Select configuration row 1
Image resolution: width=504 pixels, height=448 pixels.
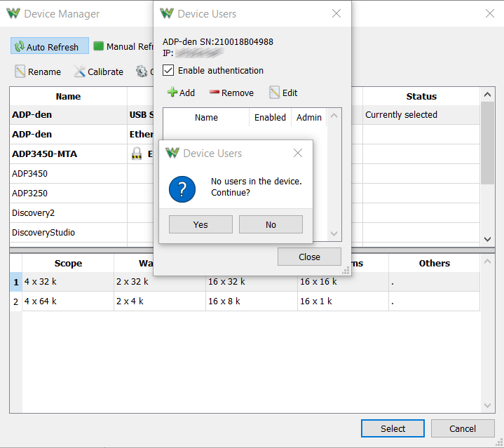[x=15, y=282]
